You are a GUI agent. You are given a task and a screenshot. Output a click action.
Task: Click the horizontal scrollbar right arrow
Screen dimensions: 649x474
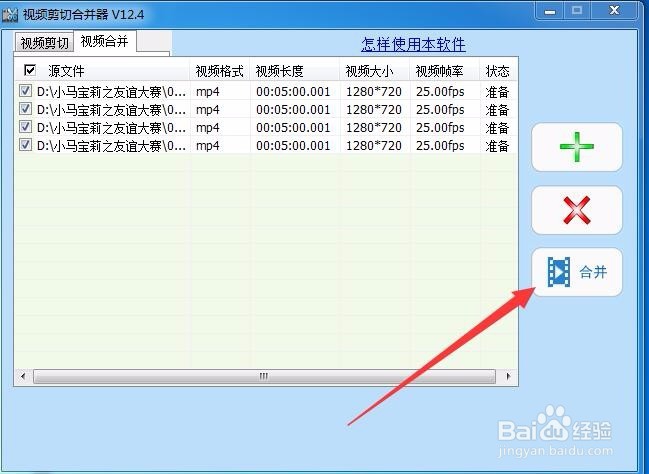pyautogui.click(x=508, y=376)
